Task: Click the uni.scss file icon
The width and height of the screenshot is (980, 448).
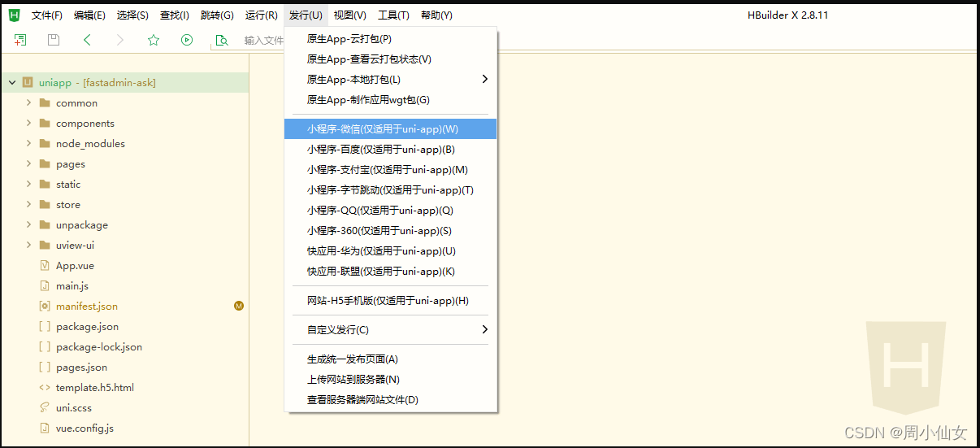Action: coord(45,408)
